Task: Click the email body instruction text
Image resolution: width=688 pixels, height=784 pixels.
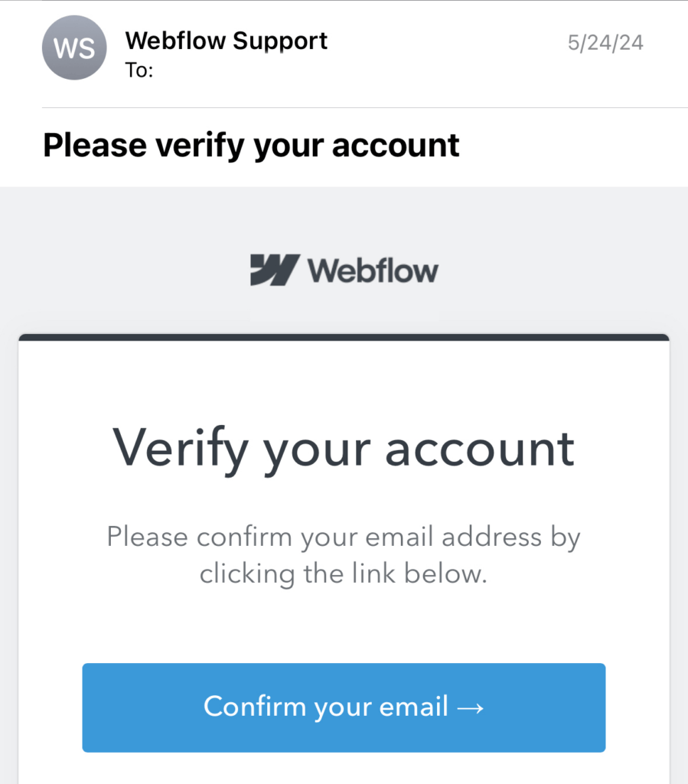Action: (x=344, y=555)
